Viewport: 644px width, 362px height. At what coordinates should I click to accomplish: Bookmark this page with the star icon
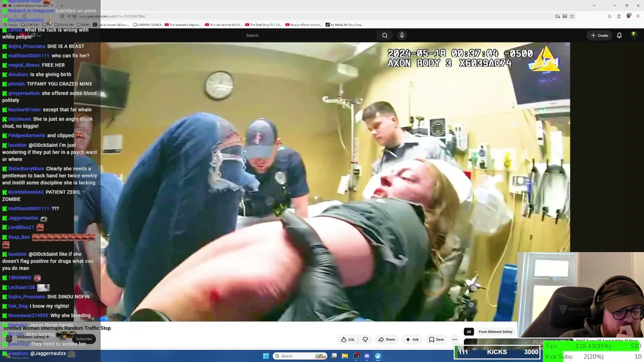pos(572,16)
